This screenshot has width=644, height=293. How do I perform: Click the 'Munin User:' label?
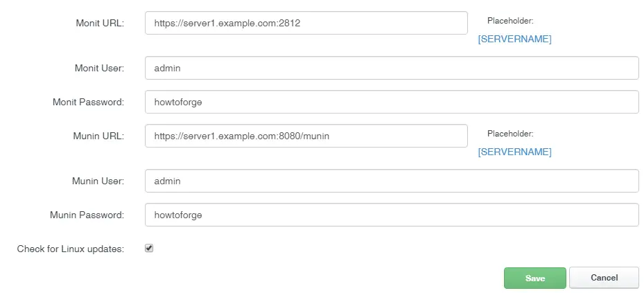[x=98, y=181]
